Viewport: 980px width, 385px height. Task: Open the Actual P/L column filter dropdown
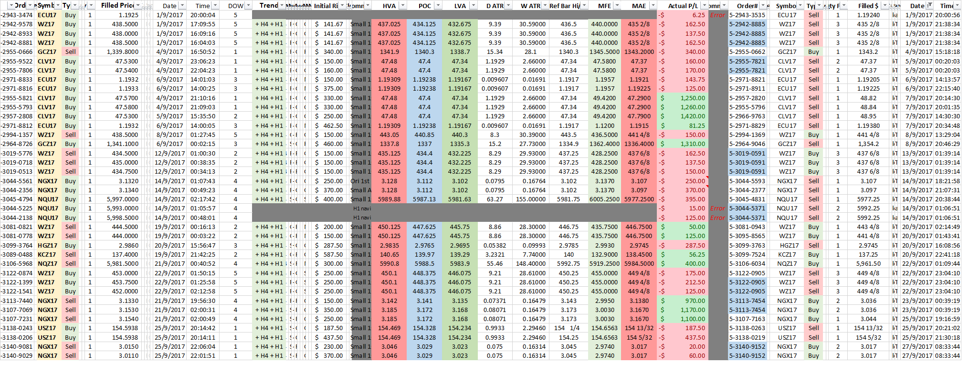coord(704,5)
